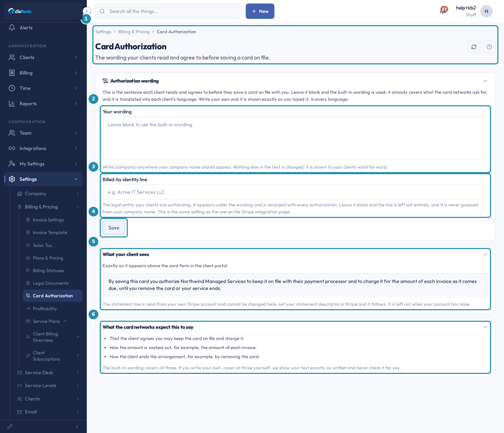Collapse sidebar with top chevron button
Screen dimensions: 504x433
pyautogui.click(x=87, y=11)
